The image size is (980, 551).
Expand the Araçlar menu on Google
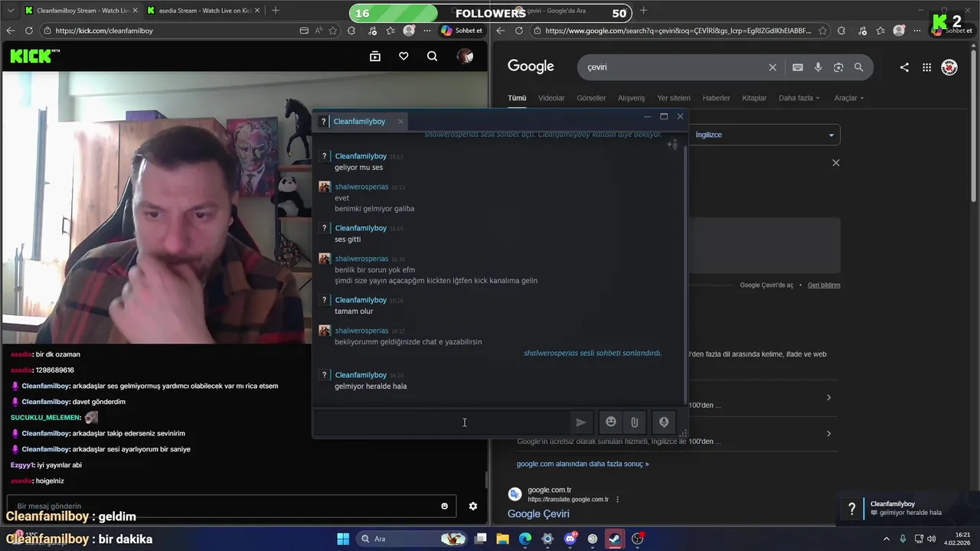(849, 98)
